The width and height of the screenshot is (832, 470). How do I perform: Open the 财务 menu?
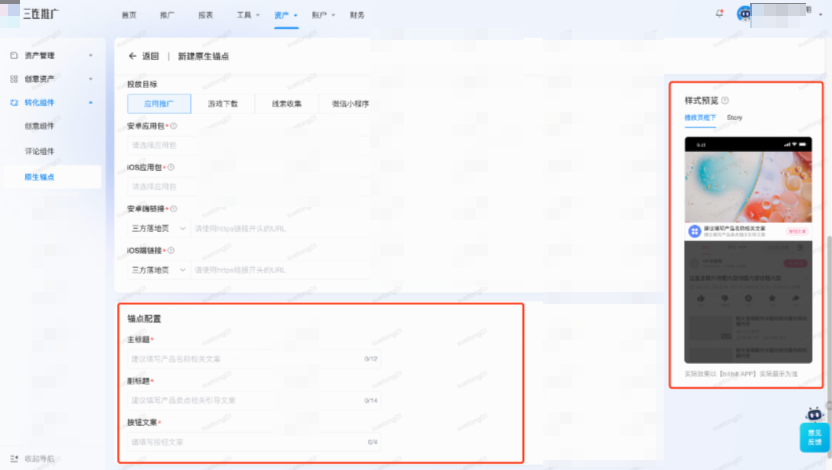point(357,15)
